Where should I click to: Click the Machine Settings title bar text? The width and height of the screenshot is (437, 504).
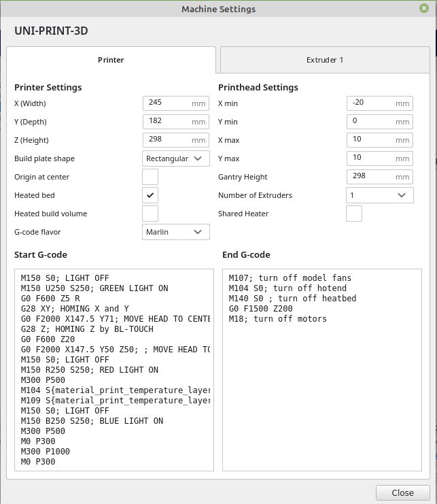point(218,9)
